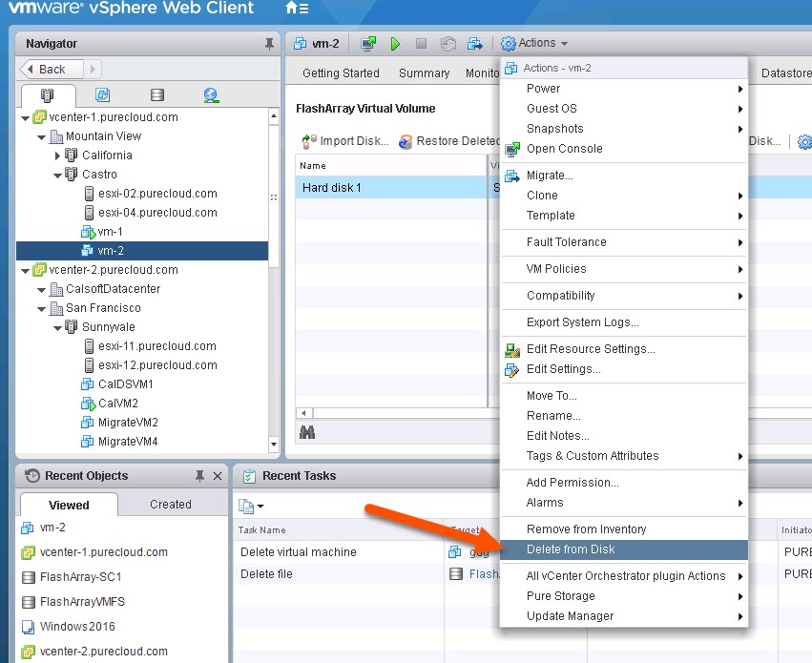Open the vSphere home menu icon
The width and height of the screenshot is (812, 663).
pyautogui.click(x=297, y=8)
